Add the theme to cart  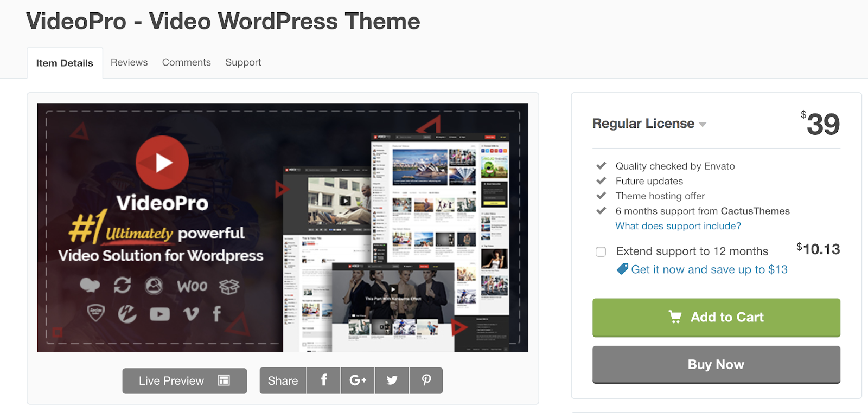click(x=716, y=317)
